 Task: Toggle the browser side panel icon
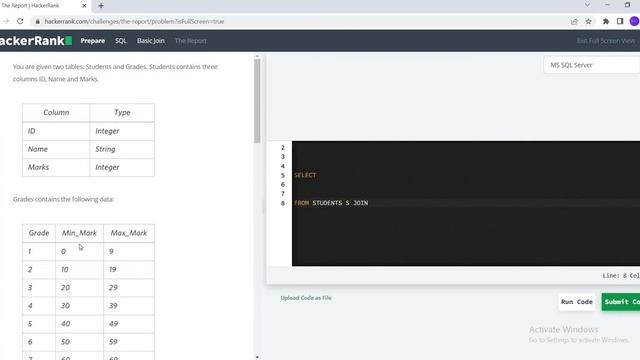coord(620,21)
